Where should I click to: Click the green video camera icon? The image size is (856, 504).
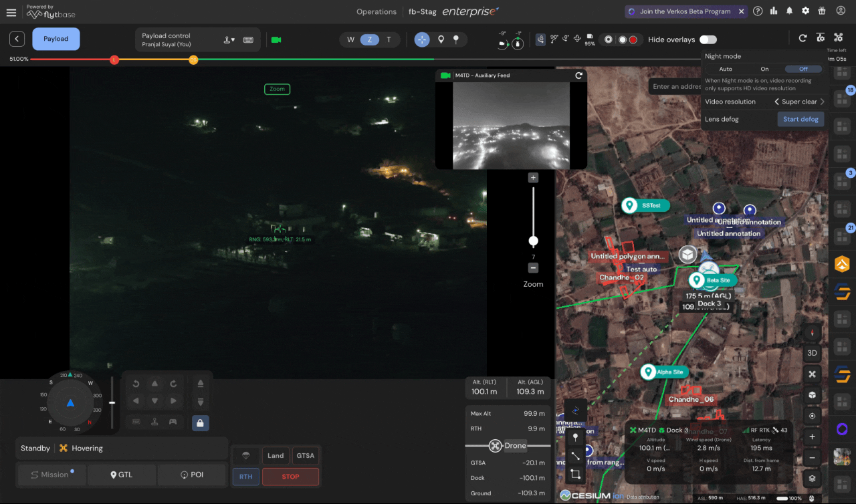(276, 39)
